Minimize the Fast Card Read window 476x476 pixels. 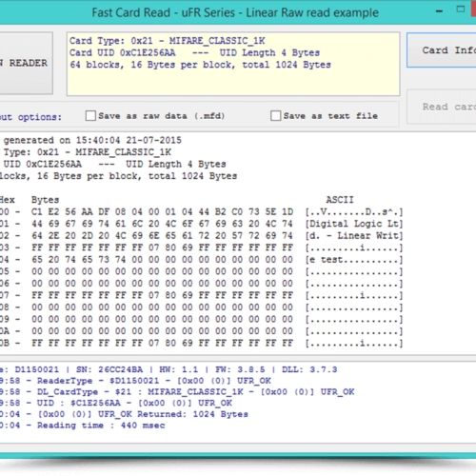pos(439,11)
